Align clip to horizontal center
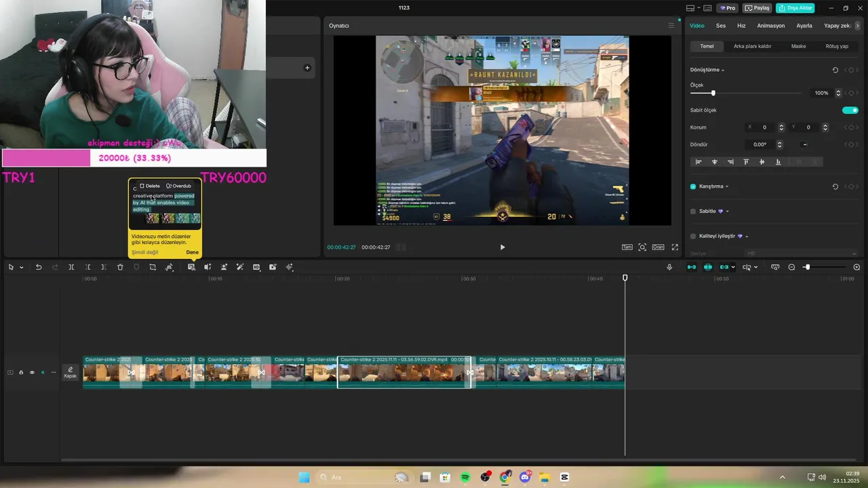 [x=715, y=162]
